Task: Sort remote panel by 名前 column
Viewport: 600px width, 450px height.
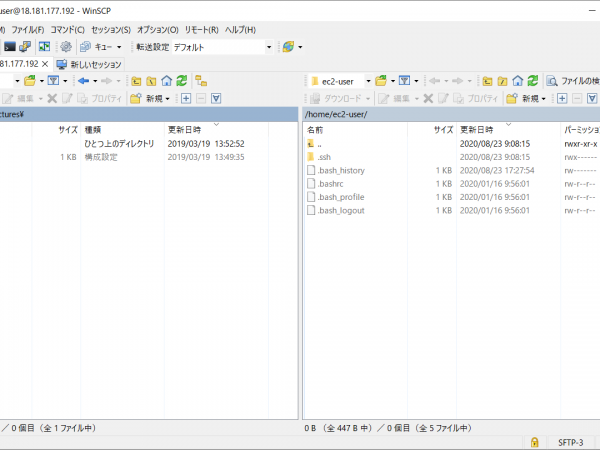Action: pos(355,130)
